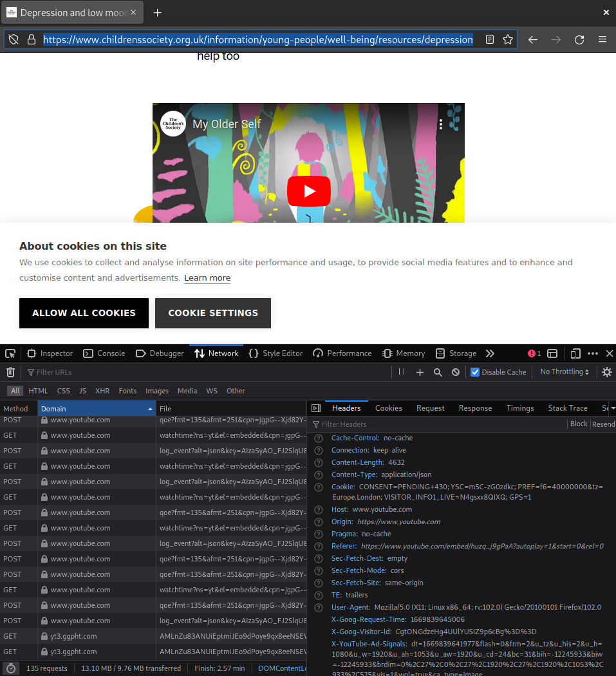Click the red error count badge

click(x=534, y=353)
